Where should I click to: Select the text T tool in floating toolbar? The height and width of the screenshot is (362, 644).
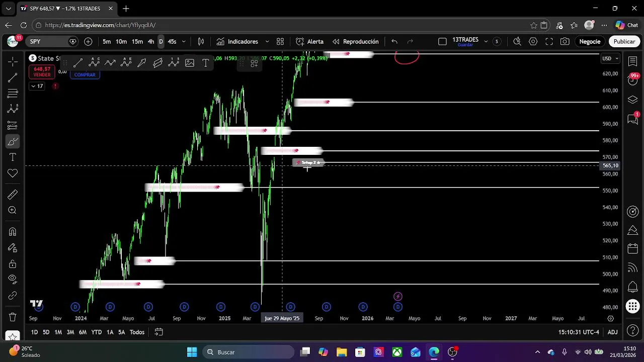[x=206, y=63]
